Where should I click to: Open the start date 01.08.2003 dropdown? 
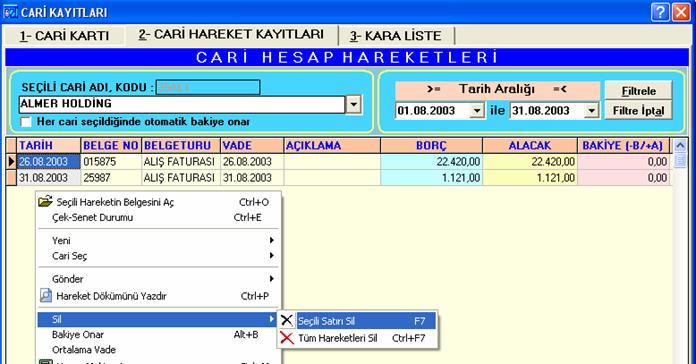(x=477, y=111)
